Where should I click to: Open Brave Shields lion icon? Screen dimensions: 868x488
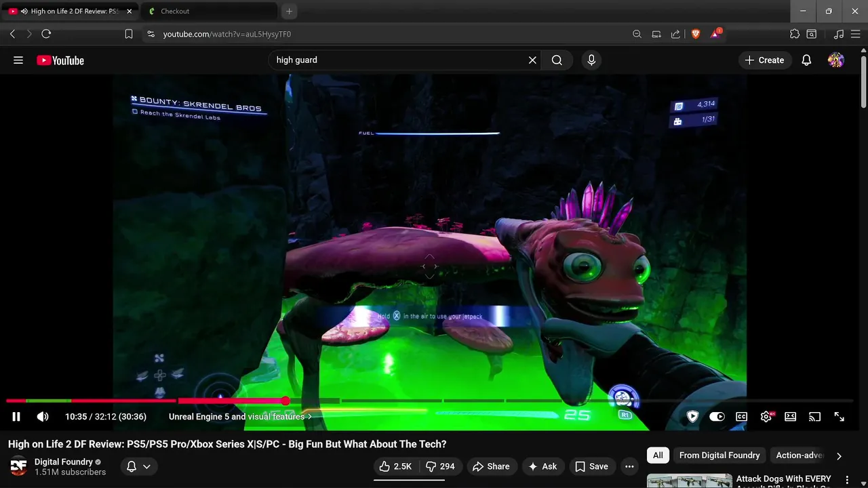[695, 34]
